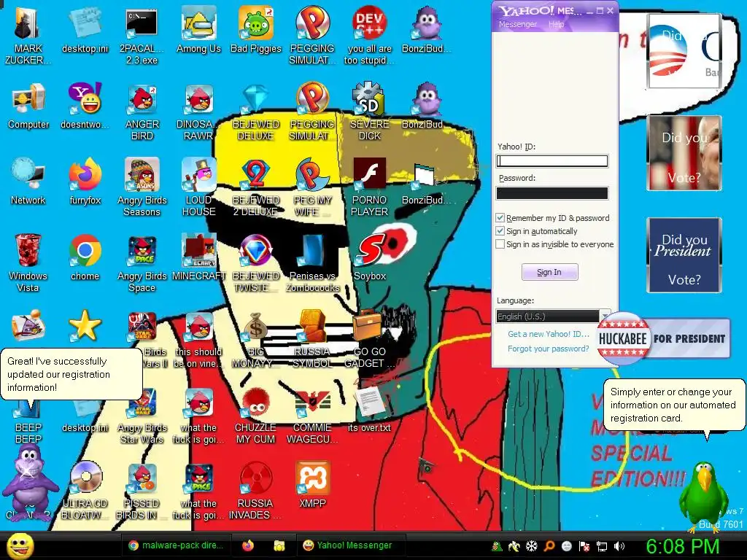747x560 pixels.
Task: Click the 'Did you President Vote?' gadget
Action: [x=684, y=254]
